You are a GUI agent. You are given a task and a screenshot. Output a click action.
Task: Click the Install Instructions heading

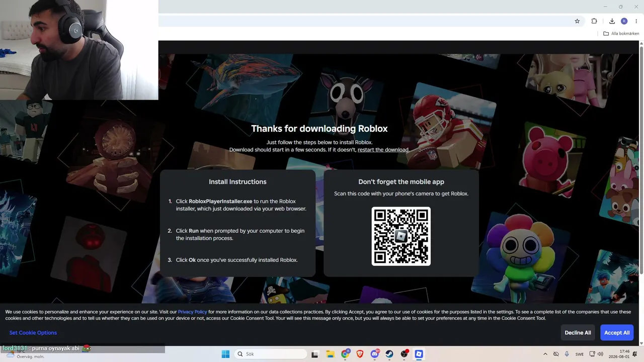[237, 182]
